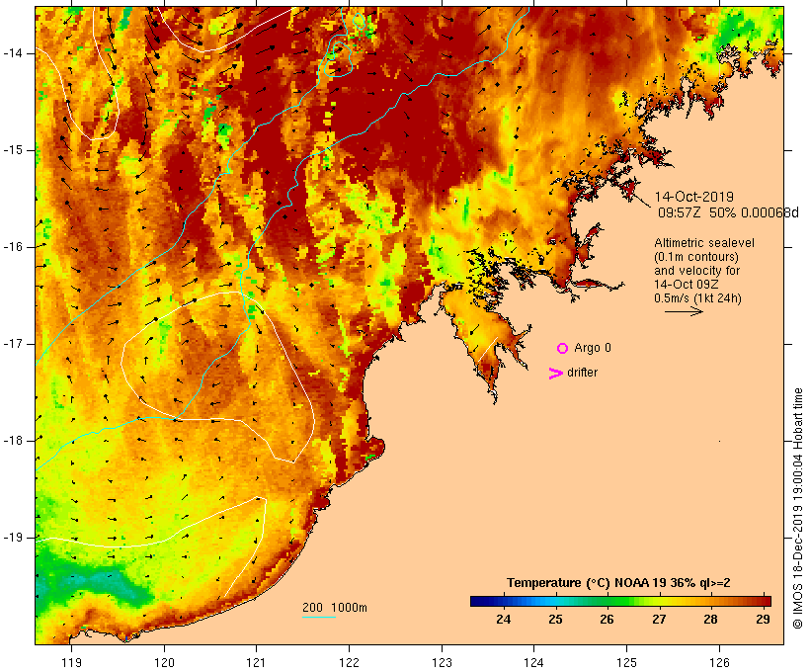Click the magenta drifter arrowhead legend marker
The image size is (810, 672).
coord(556,374)
